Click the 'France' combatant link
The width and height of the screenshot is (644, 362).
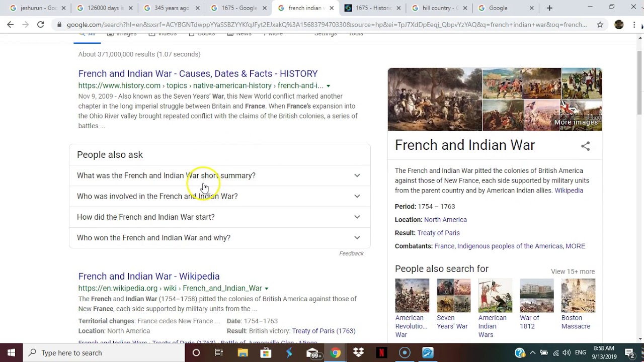click(x=444, y=246)
